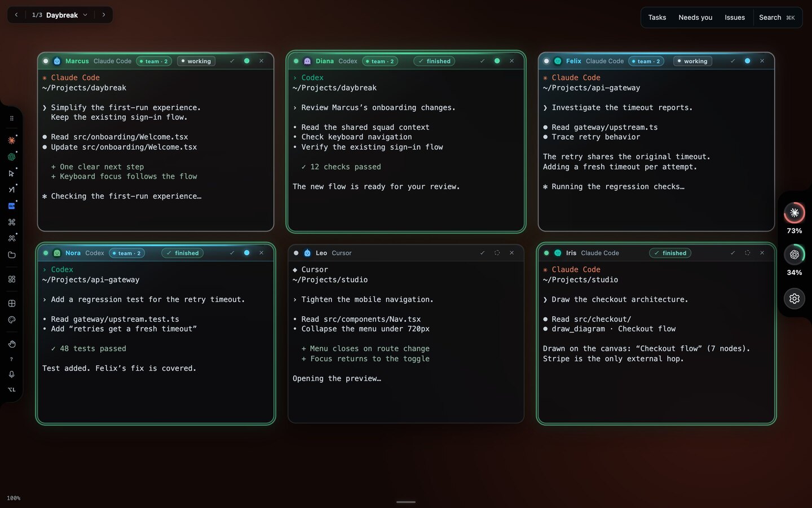Click the blue GLM icon in left sidebar

[11, 206]
